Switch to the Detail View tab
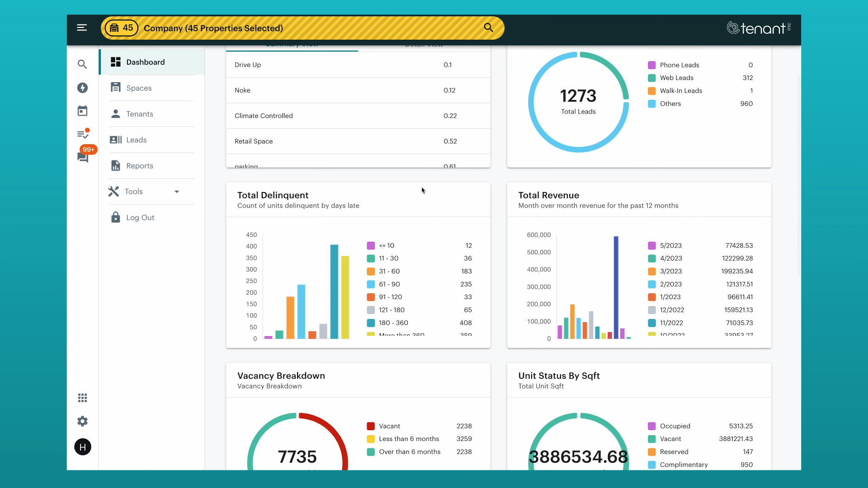Image resolution: width=868 pixels, height=488 pixels. (423, 45)
